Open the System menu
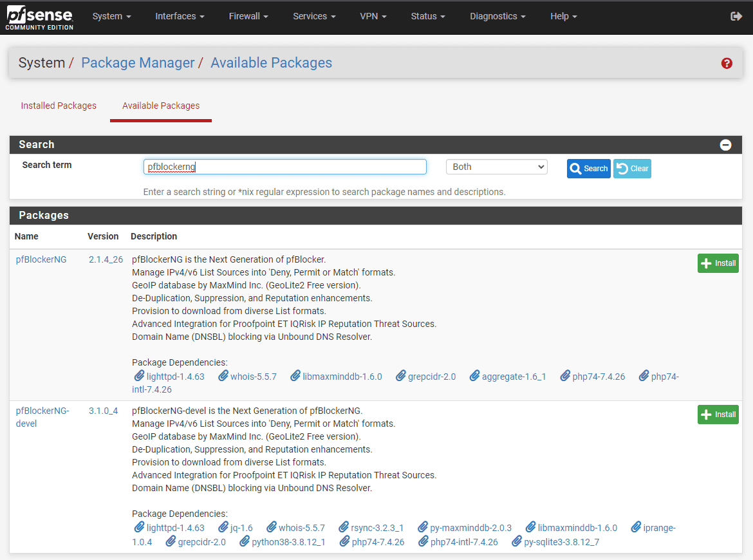753x560 pixels. [x=111, y=16]
